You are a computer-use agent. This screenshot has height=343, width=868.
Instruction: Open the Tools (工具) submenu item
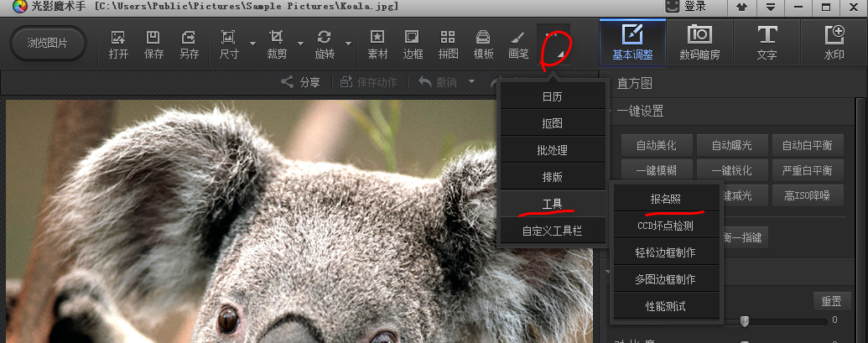553,204
